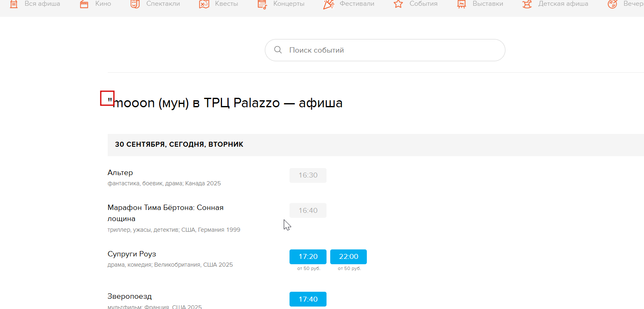Image resolution: width=644 pixels, height=309 pixels.
Task: Choose the 17:20 session of Супруги Роуз
Action: pyautogui.click(x=308, y=257)
